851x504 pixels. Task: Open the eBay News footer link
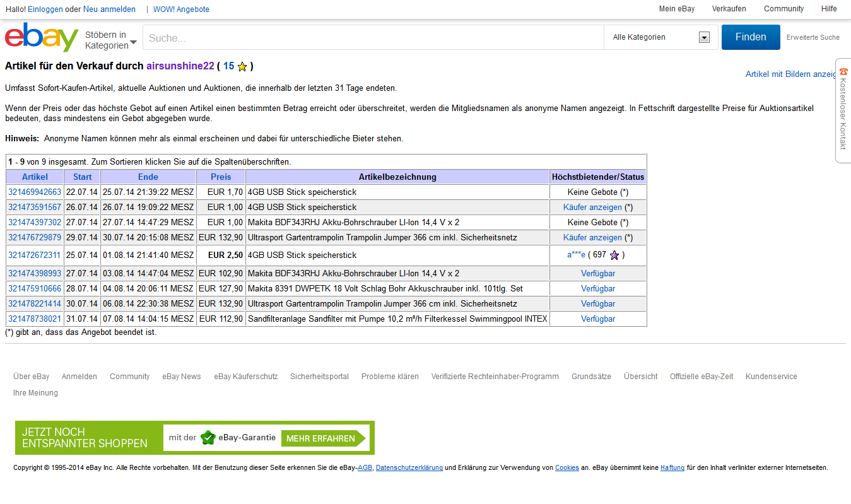point(182,377)
